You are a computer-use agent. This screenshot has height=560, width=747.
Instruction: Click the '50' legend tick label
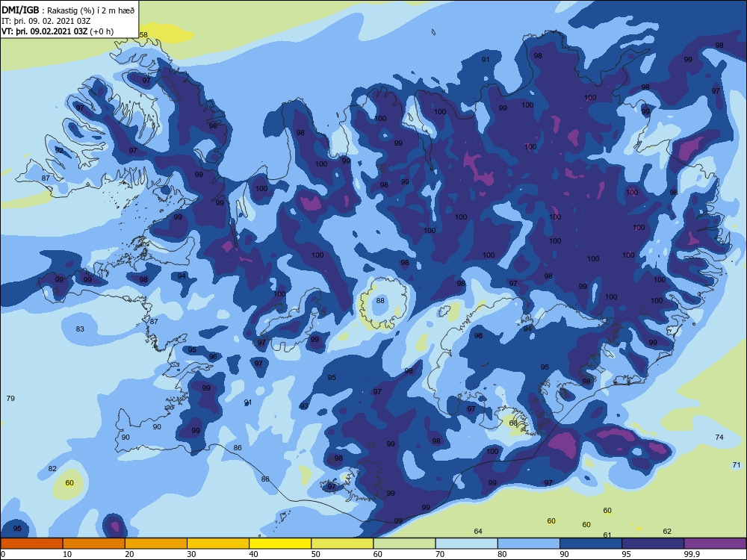315,554
